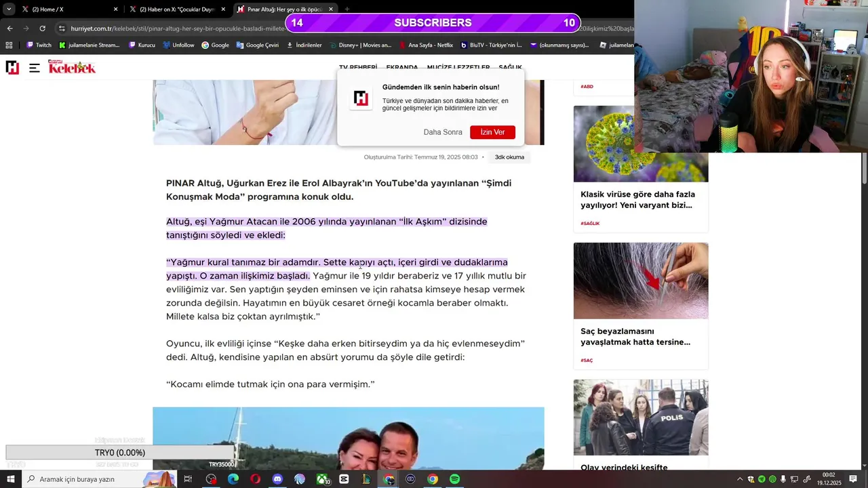Click the #ABD tag
868x488 pixels.
coord(587,87)
